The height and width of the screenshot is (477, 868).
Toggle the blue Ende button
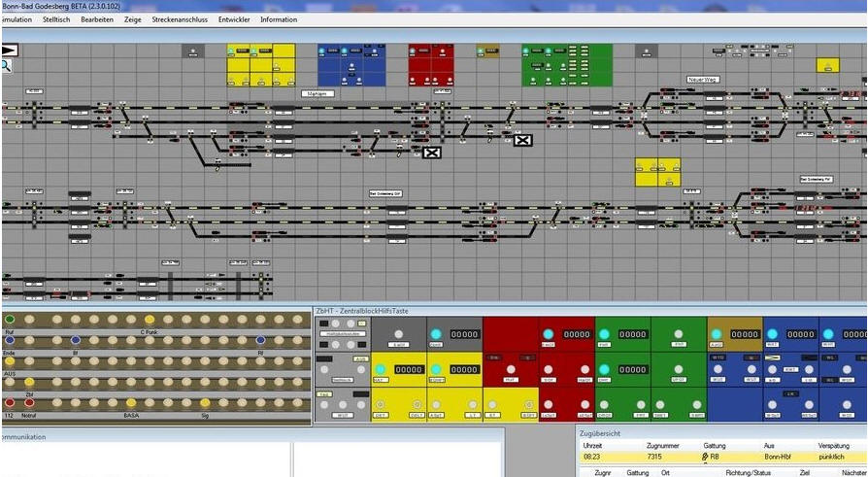pos(10,340)
